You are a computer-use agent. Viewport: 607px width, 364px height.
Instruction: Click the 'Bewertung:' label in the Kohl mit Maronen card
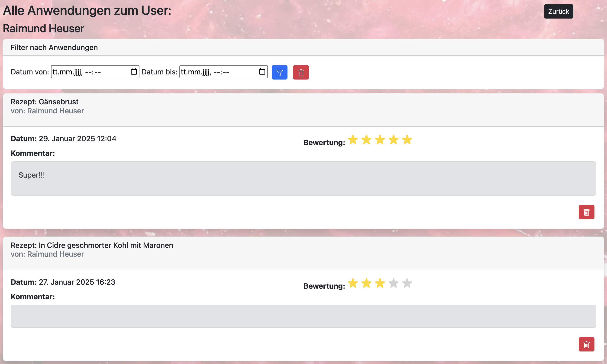(324, 286)
